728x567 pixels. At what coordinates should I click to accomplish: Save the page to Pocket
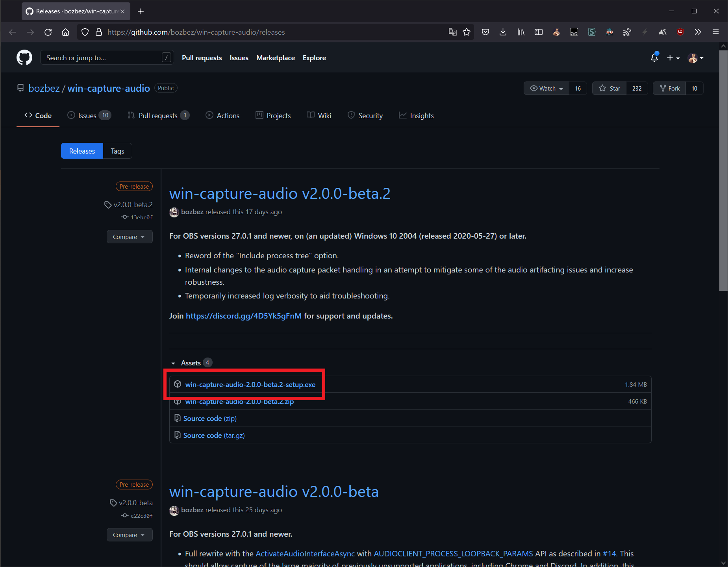[x=485, y=32]
